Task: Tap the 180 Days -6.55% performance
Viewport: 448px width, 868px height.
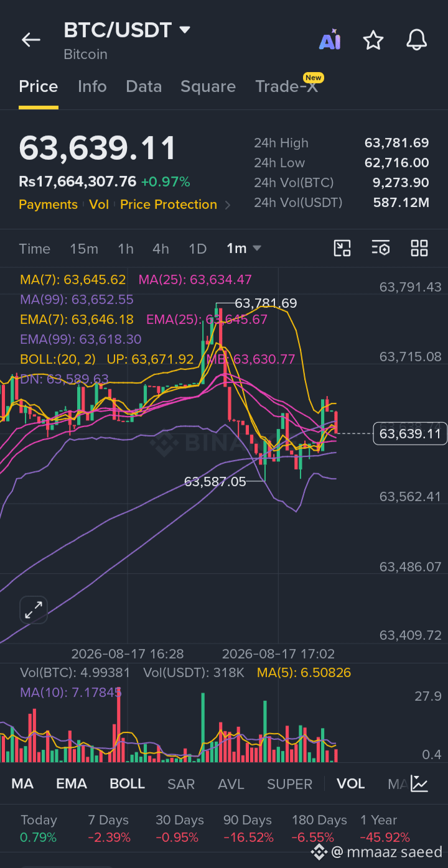Action: click(x=319, y=829)
